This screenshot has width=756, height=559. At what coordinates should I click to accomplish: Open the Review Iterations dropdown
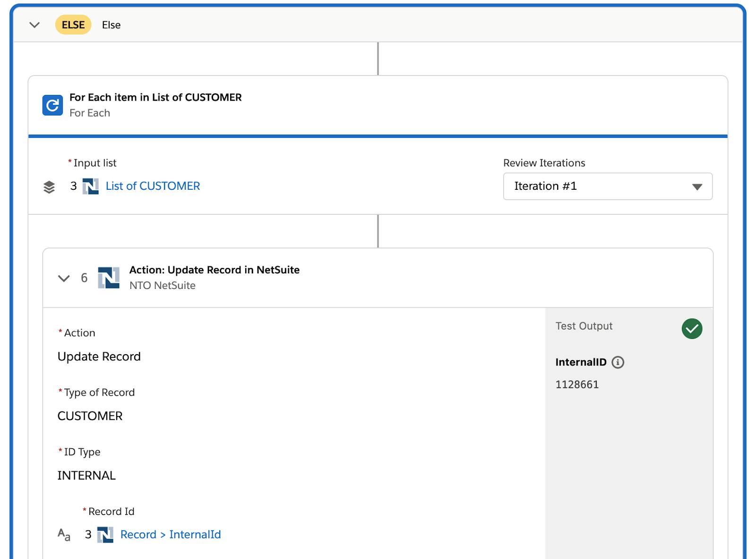pos(608,186)
